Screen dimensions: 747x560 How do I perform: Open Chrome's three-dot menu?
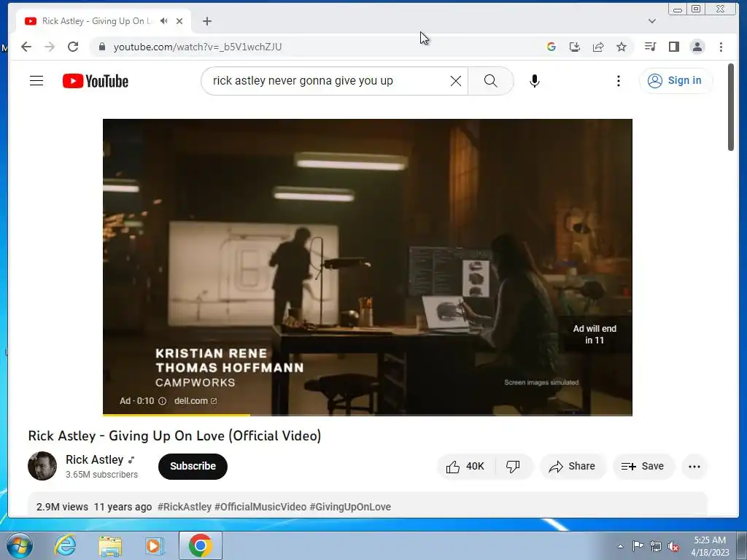721,47
